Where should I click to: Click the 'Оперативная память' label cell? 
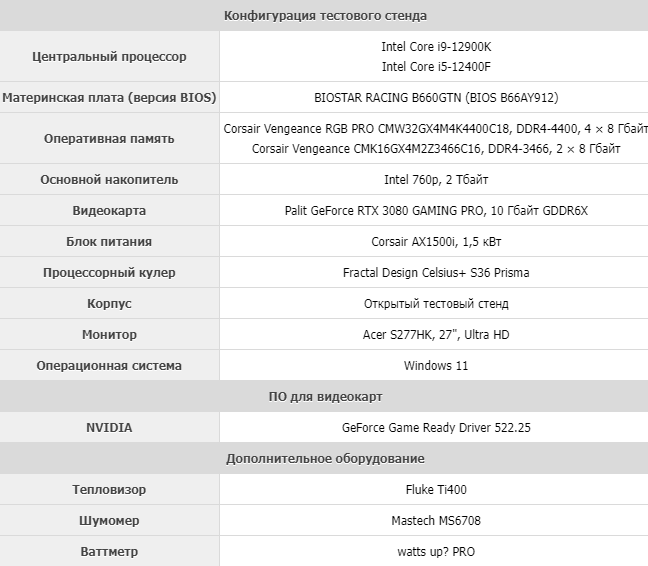pos(109,138)
